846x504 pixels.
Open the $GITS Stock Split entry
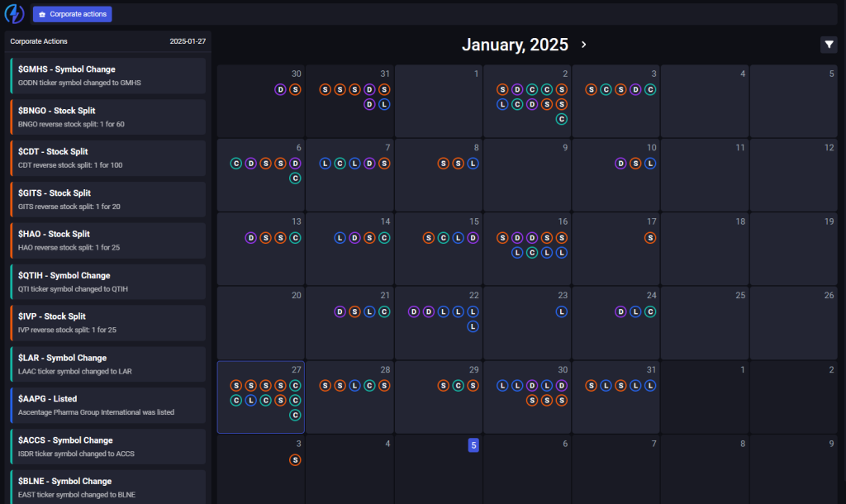108,200
